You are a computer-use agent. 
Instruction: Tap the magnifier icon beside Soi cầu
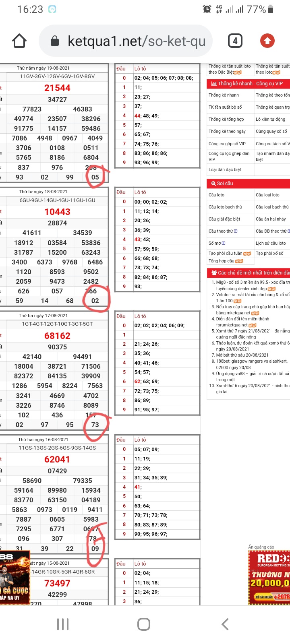pos(213,184)
